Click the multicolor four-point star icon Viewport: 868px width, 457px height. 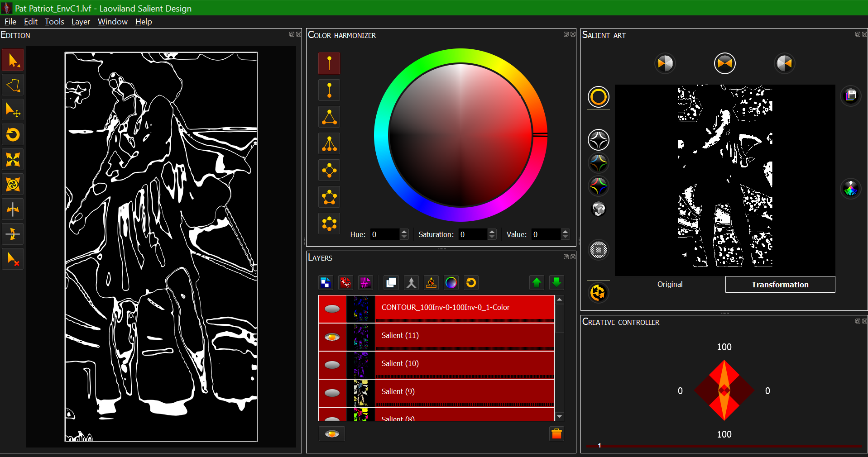pos(598,186)
